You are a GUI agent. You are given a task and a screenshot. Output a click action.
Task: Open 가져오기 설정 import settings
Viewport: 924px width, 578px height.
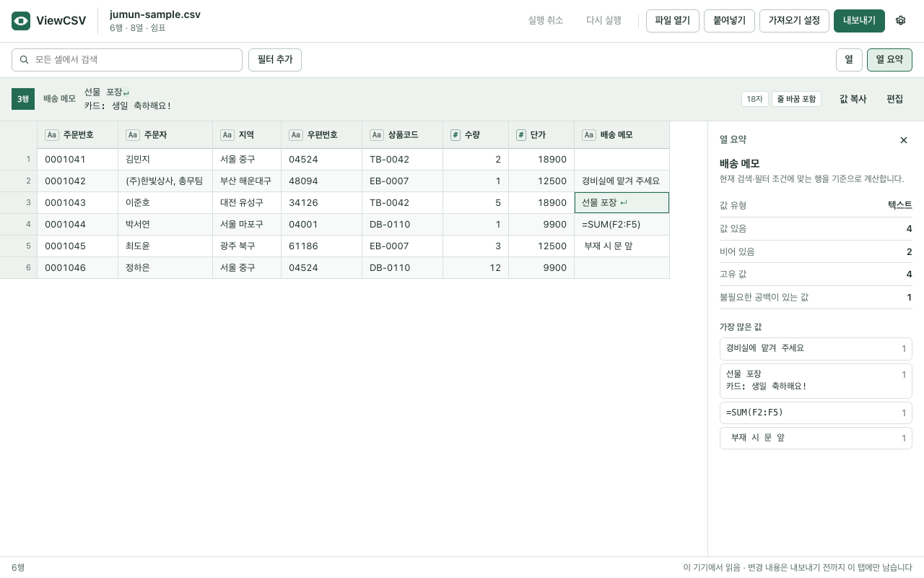[794, 21]
